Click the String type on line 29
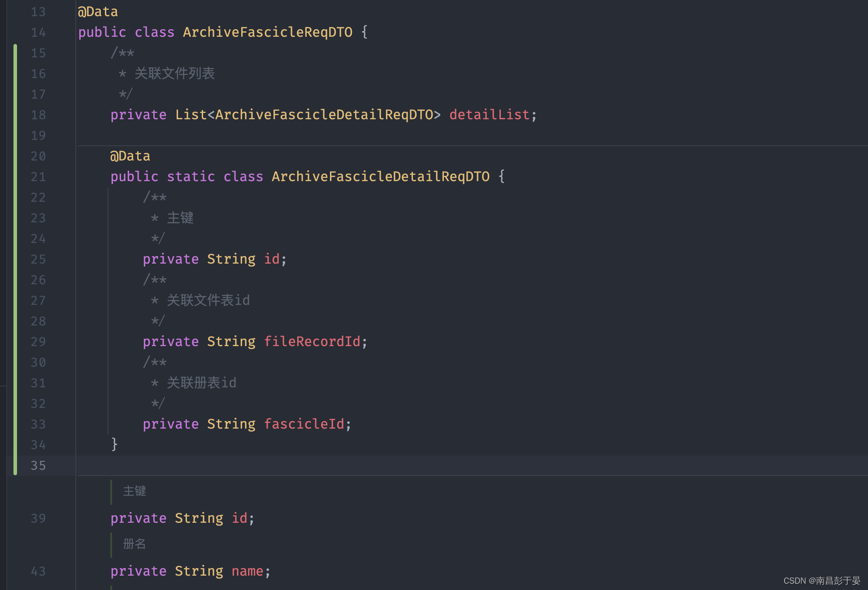868x590 pixels. (x=231, y=342)
